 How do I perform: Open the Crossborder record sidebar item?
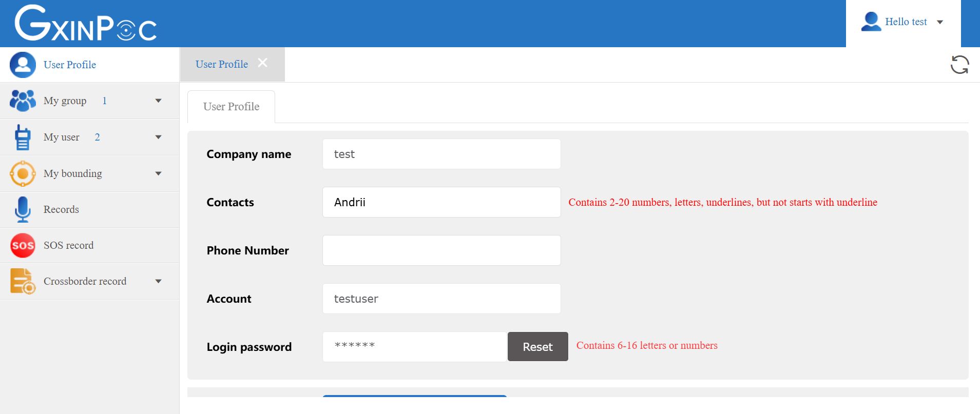[89, 282]
